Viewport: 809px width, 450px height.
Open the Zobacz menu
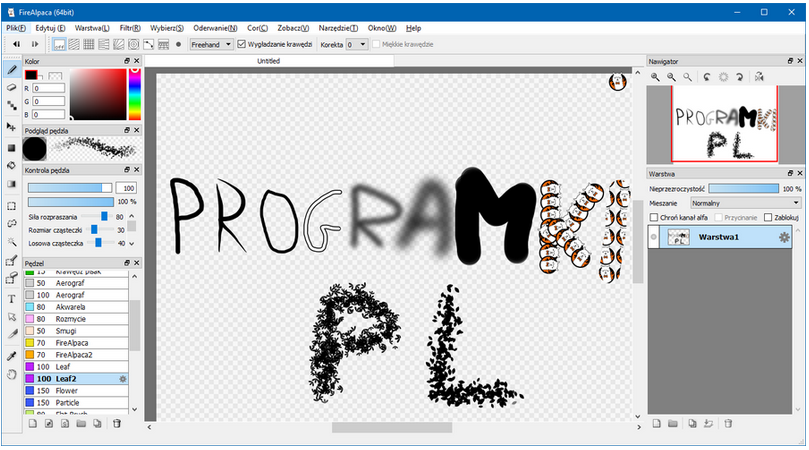click(293, 28)
